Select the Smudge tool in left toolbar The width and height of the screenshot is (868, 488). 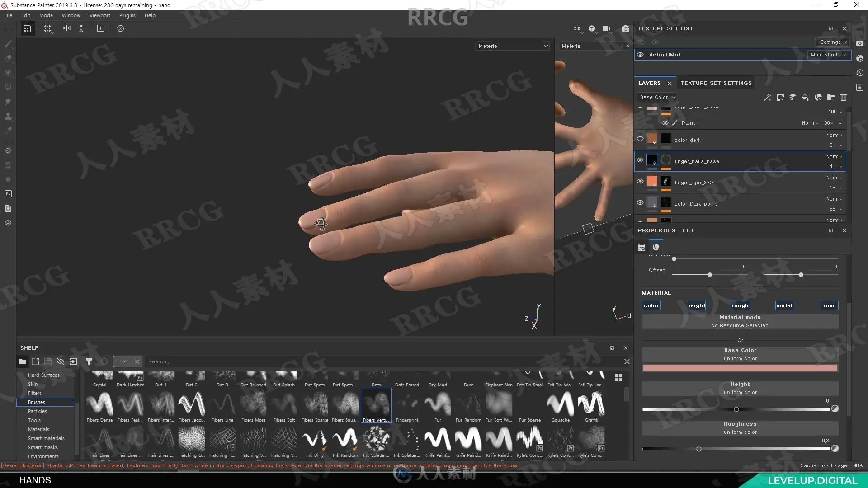[x=8, y=102]
